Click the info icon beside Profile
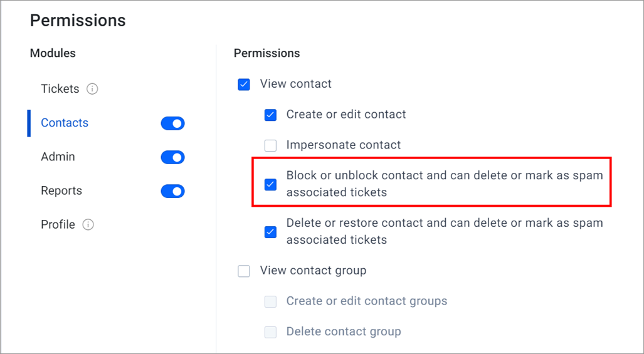Screen dimensions: 644x354 tap(88, 224)
